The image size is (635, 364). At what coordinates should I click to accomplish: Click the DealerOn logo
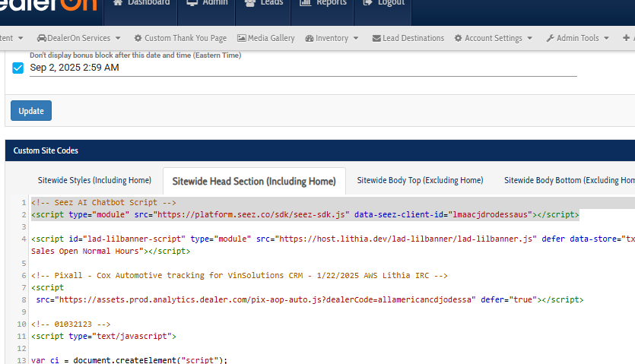coord(48,5)
